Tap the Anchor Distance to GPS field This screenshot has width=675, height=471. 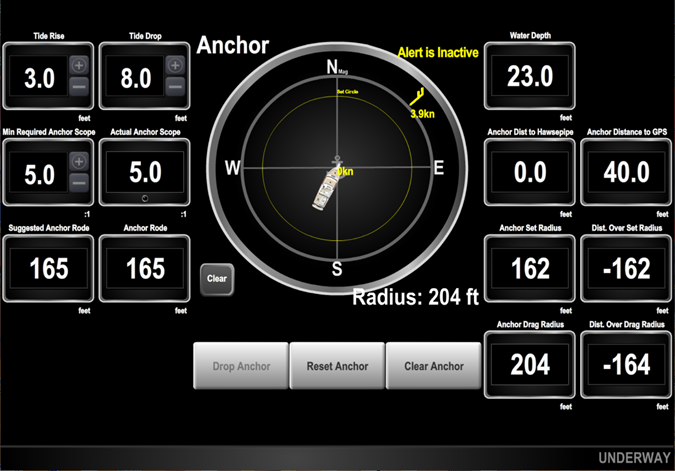click(627, 173)
